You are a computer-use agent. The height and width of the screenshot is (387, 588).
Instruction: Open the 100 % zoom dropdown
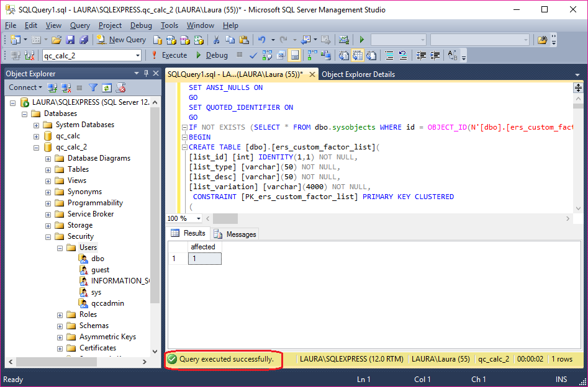(198, 218)
